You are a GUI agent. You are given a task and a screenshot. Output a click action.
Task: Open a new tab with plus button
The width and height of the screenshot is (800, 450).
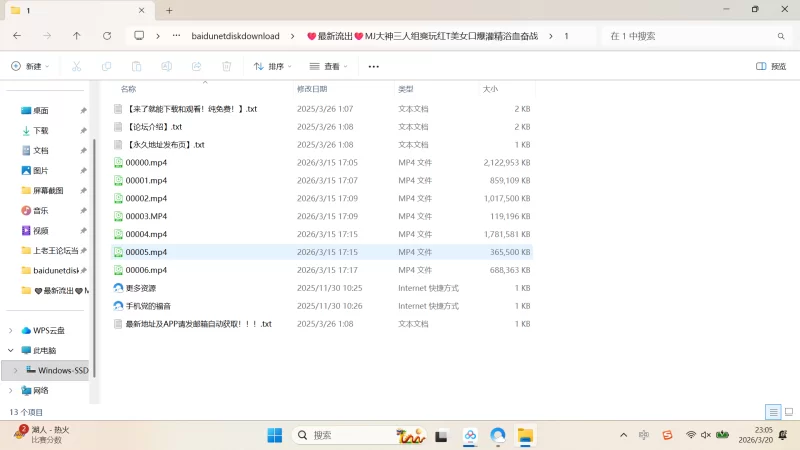(x=169, y=10)
